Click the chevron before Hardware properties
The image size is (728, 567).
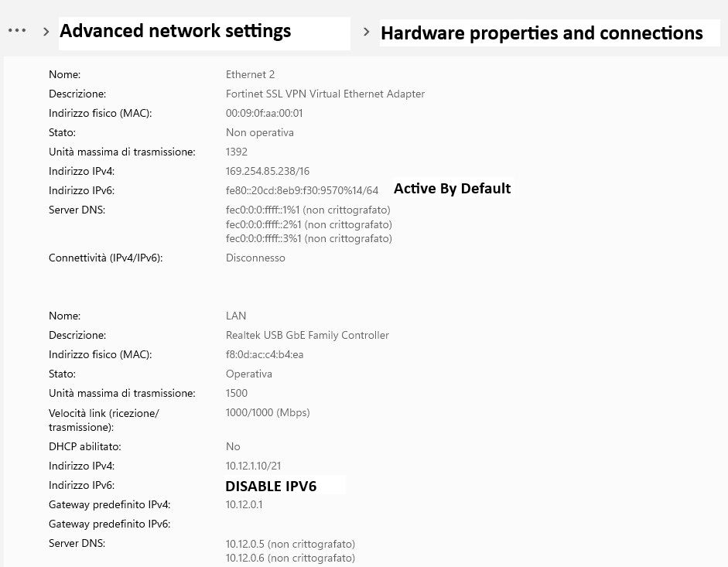(366, 32)
